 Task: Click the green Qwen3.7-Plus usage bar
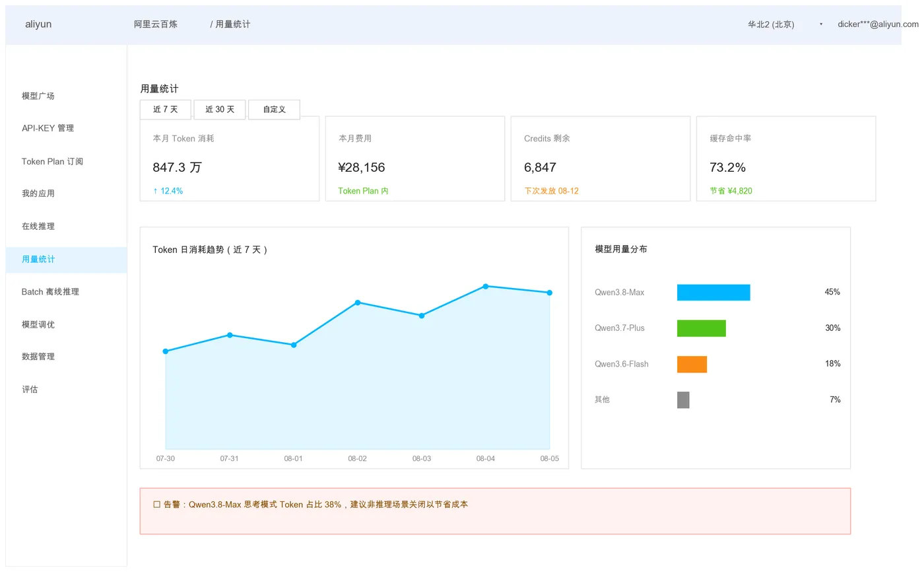[x=702, y=328]
